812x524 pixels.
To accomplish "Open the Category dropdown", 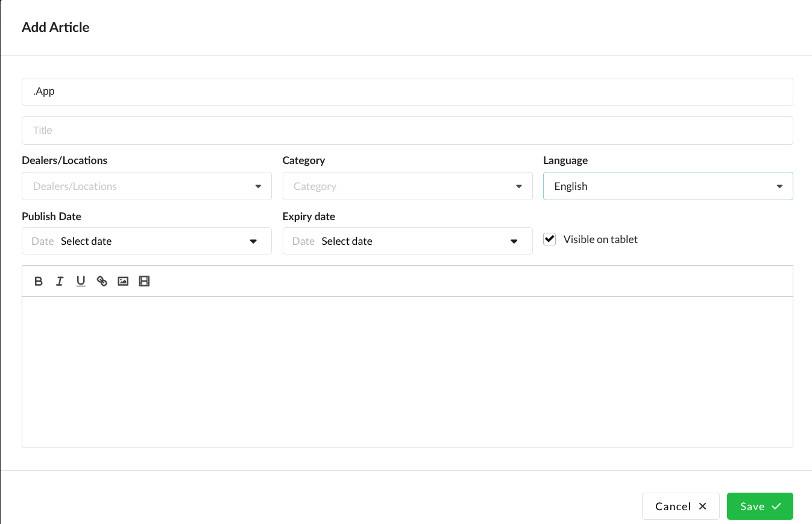I will (408, 186).
